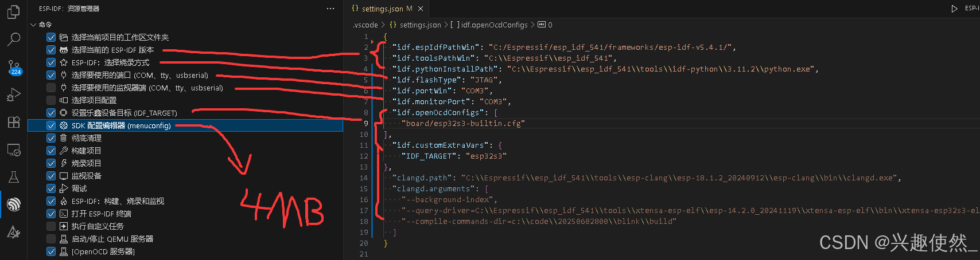This screenshot has height=260, width=980.
Task: Click "board/esp32s3-builtin.cfg" string
Action: [464, 123]
